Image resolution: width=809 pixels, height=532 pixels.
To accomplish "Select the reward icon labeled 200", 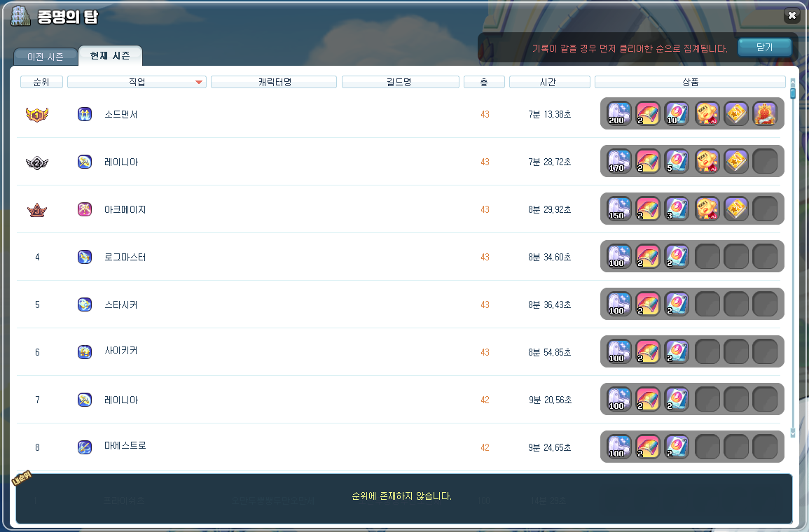I will point(618,113).
